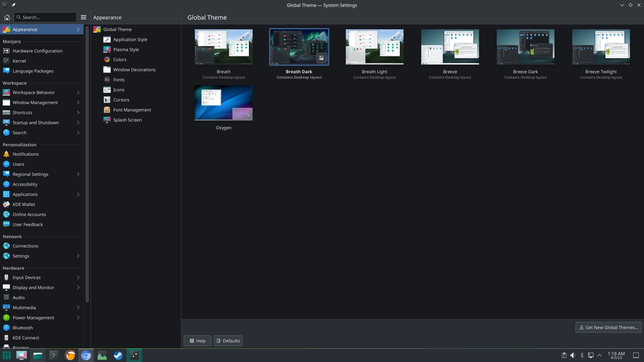Expand the Shortcuts category
The image size is (644, 362).
pyautogui.click(x=42, y=113)
